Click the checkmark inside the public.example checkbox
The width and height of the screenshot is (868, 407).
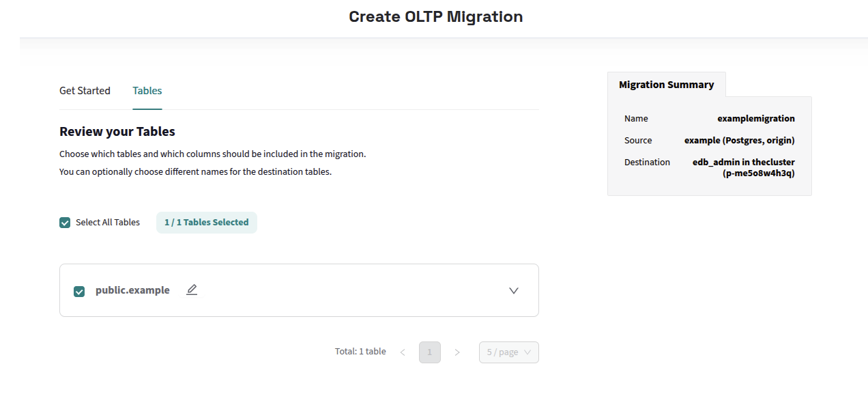78,291
